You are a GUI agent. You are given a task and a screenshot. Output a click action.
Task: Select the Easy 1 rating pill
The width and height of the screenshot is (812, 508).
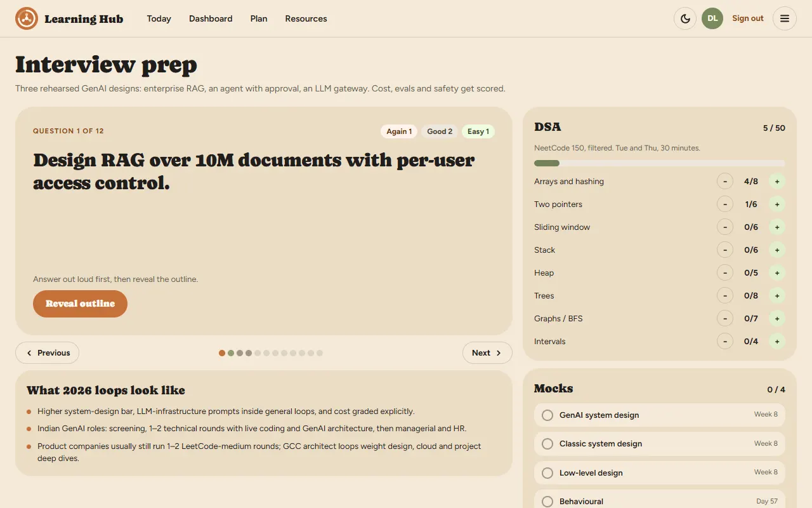pyautogui.click(x=478, y=131)
